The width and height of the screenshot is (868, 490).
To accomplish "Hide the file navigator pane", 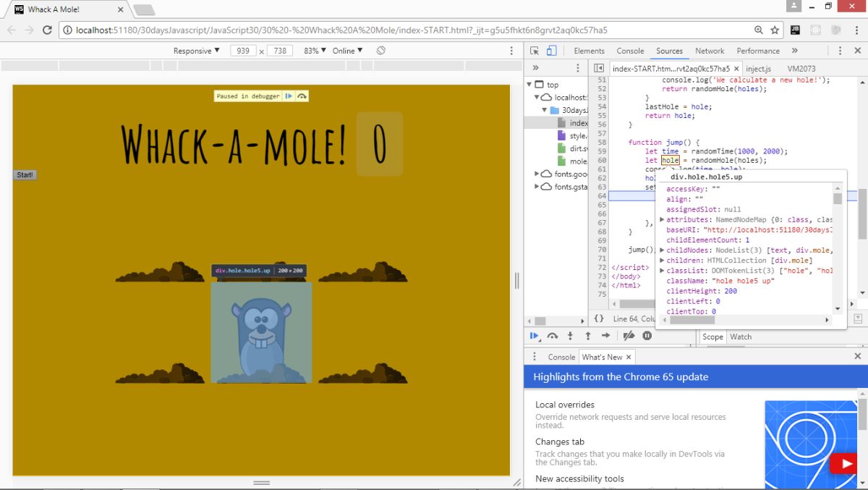I will pos(599,68).
